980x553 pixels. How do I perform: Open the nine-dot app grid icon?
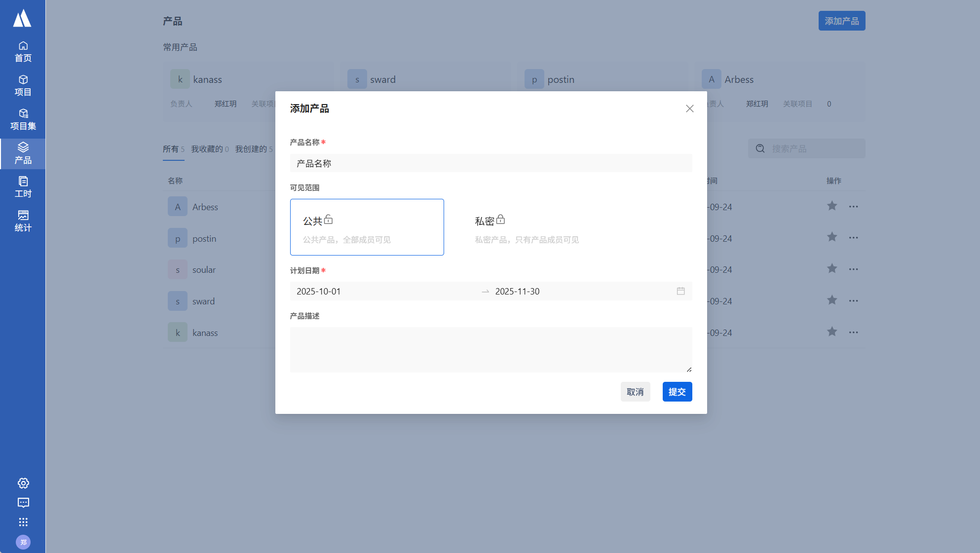coord(23,522)
